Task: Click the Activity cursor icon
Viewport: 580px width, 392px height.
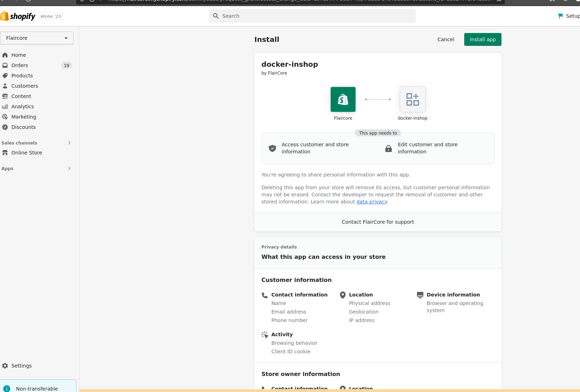Action: point(265,335)
